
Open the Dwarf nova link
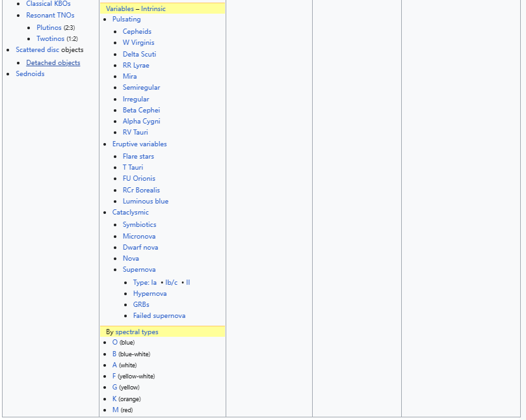pyautogui.click(x=140, y=247)
